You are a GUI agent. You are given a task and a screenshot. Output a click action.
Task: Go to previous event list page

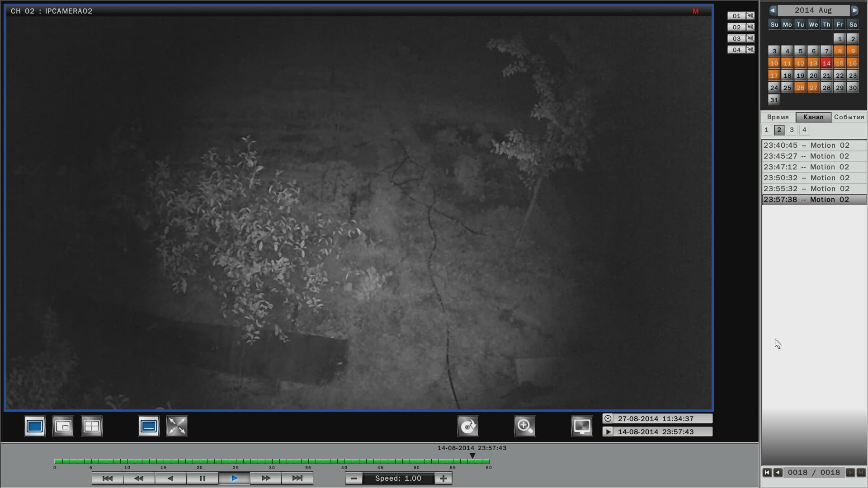(x=778, y=473)
